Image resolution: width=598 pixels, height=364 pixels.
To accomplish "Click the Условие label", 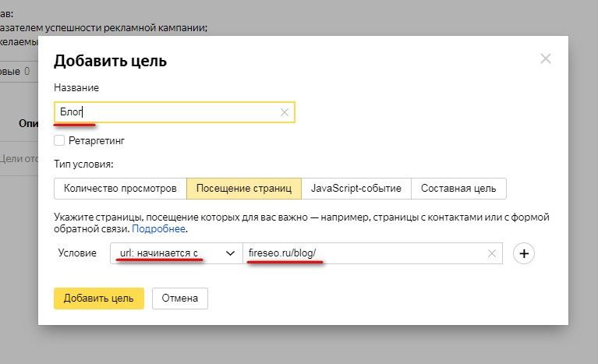I will [x=77, y=253].
